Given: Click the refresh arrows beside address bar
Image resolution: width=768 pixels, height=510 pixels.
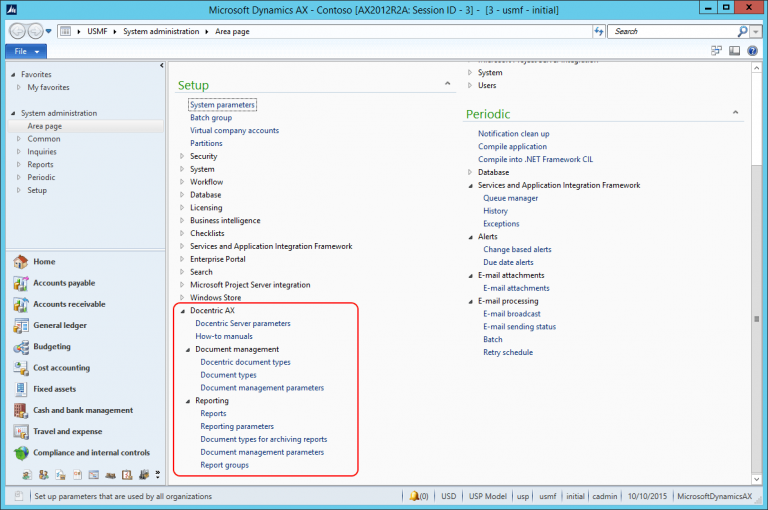Looking at the screenshot, I should click(599, 31).
